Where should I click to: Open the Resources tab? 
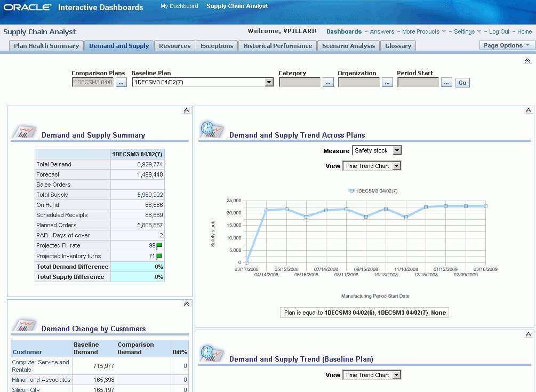coord(175,46)
